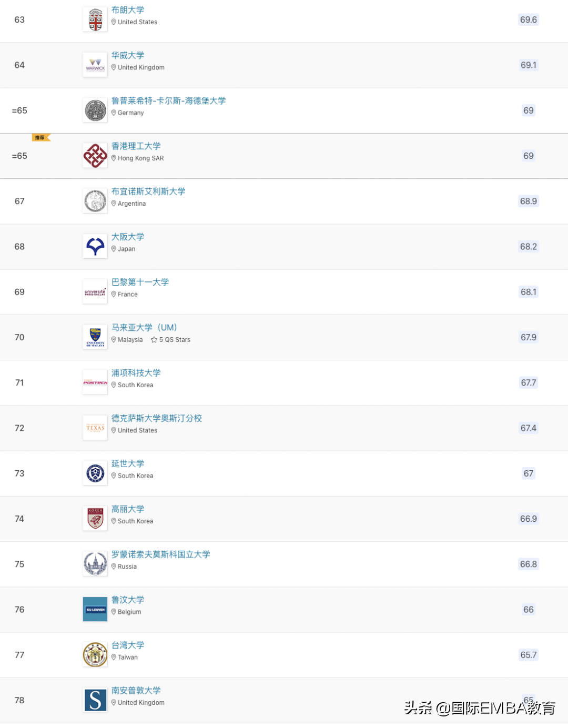Open the 德克萨斯大学奥斯汀分校 link
This screenshot has width=568, height=728.
pos(157,418)
